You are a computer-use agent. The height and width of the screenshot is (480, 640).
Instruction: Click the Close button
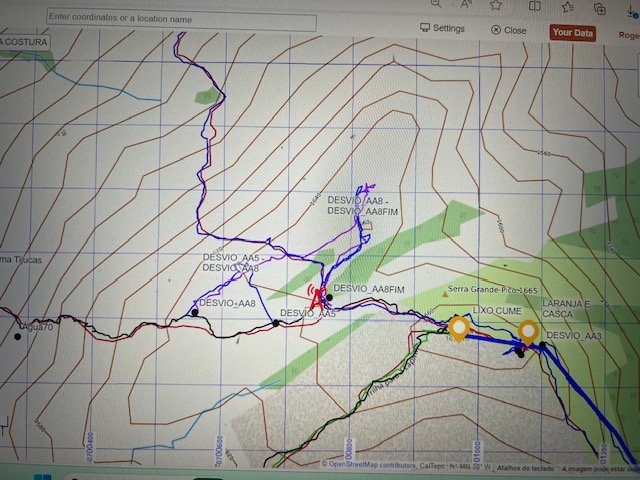(509, 31)
